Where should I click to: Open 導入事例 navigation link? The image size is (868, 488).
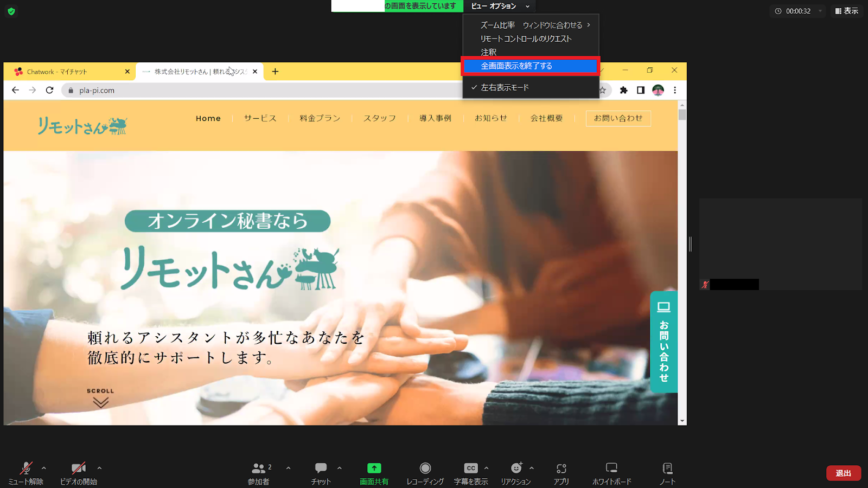pyautogui.click(x=435, y=118)
